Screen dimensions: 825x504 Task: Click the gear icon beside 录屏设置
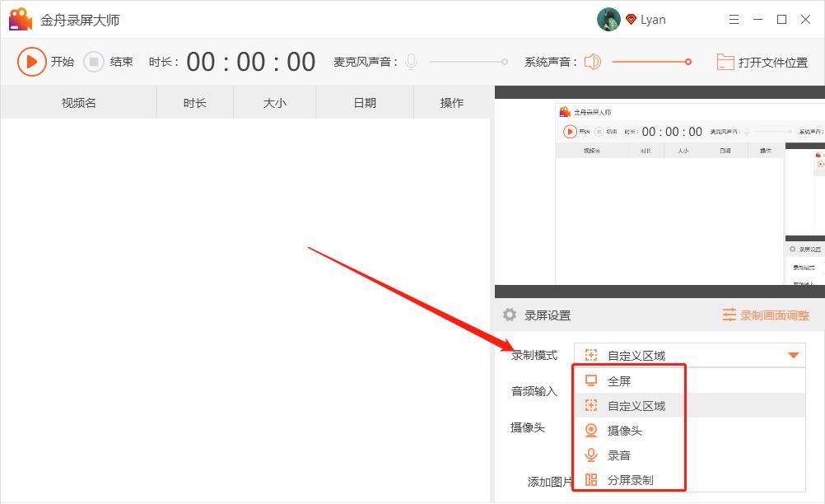click(510, 315)
